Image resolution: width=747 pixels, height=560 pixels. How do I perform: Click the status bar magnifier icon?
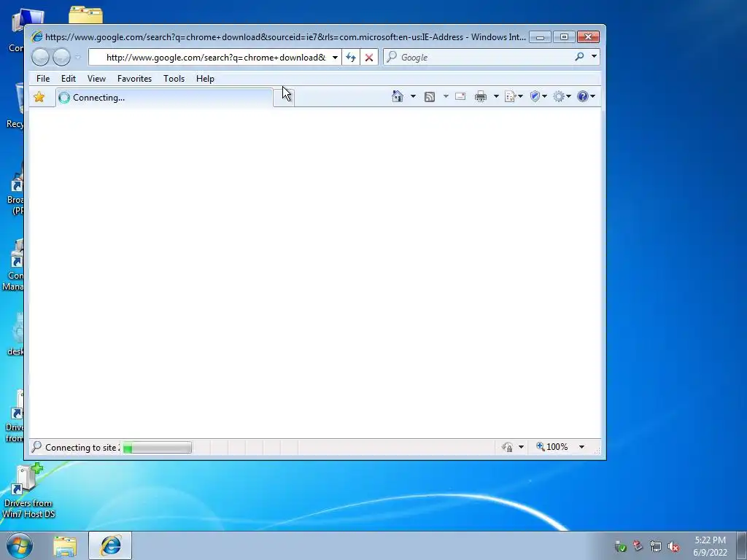coord(36,447)
